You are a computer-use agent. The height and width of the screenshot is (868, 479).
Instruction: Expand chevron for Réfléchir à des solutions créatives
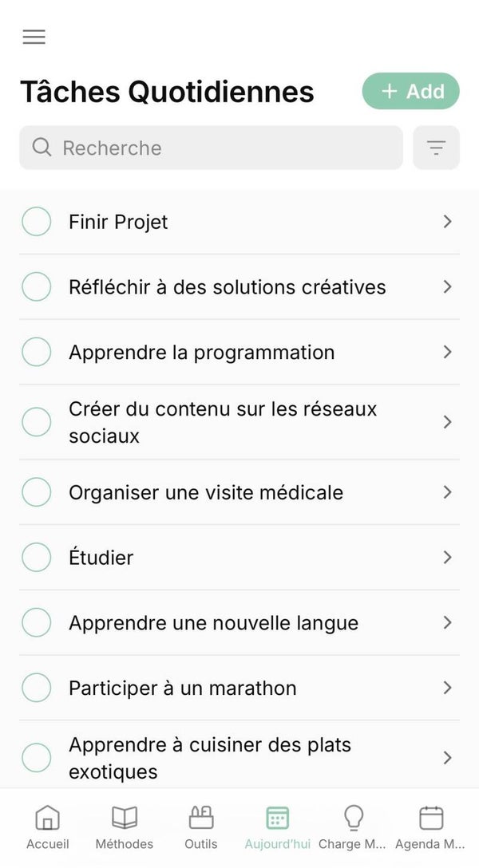tap(447, 286)
